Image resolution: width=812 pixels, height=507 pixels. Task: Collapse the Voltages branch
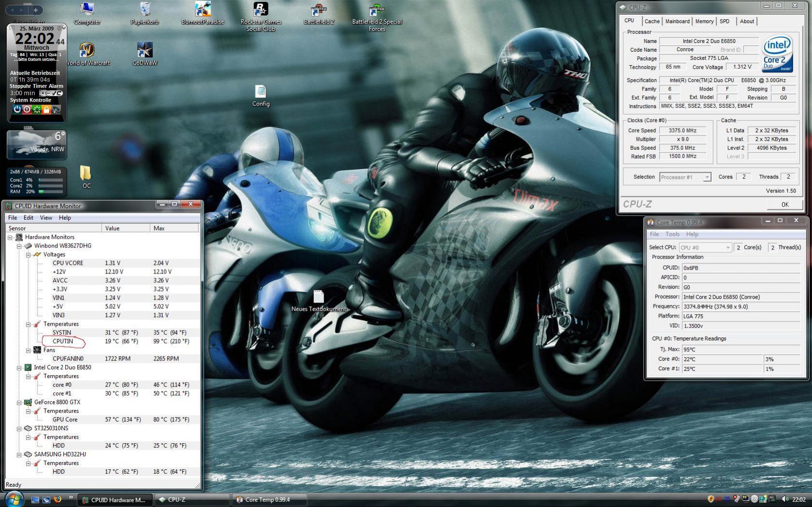click(29, 255)
